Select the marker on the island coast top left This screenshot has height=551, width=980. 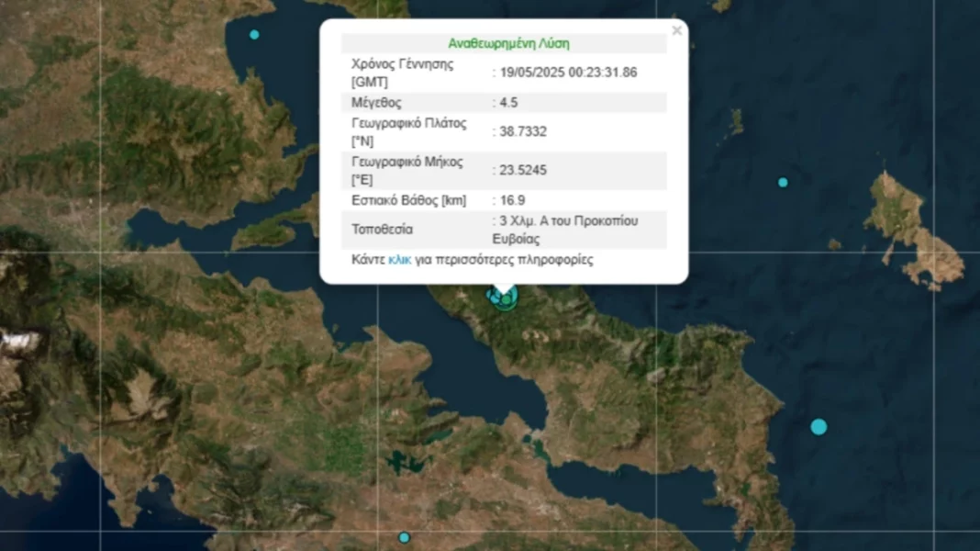pyautogui.click(x=254, y=34)
